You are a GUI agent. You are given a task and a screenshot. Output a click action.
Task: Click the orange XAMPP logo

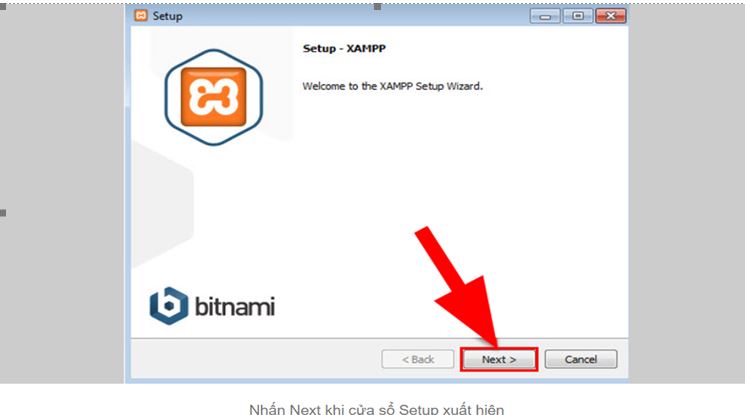[213, 97]
